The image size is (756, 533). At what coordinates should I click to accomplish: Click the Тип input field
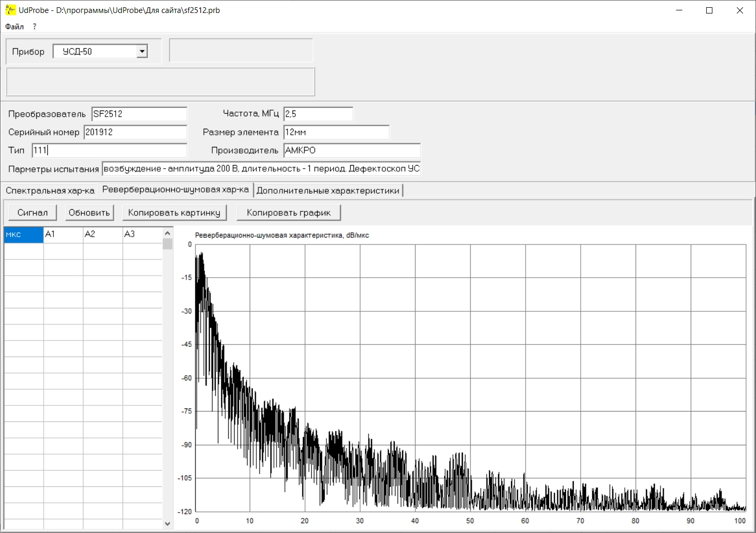[x=109, y=151]
